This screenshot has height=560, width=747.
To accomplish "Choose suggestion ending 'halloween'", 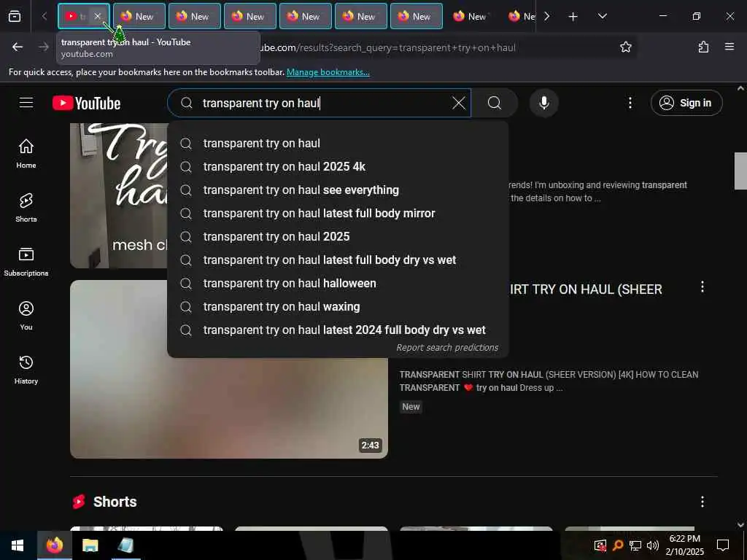I will [x=338, y=284].
